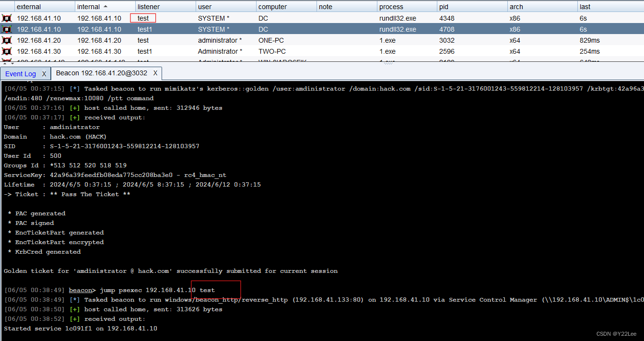Sort sessions by internal column header

tap(105, 7)
